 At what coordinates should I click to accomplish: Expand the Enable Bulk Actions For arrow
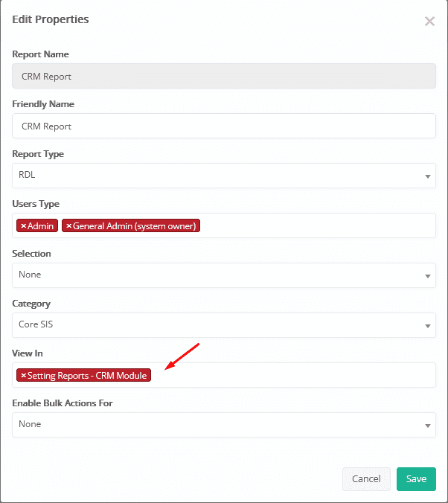[427, 426]
